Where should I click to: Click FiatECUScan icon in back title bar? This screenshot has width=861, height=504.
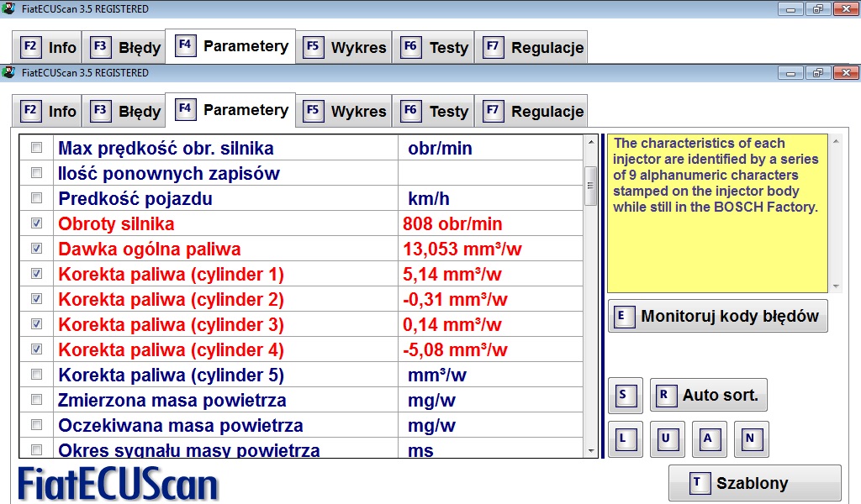click(x=8, y=8)
